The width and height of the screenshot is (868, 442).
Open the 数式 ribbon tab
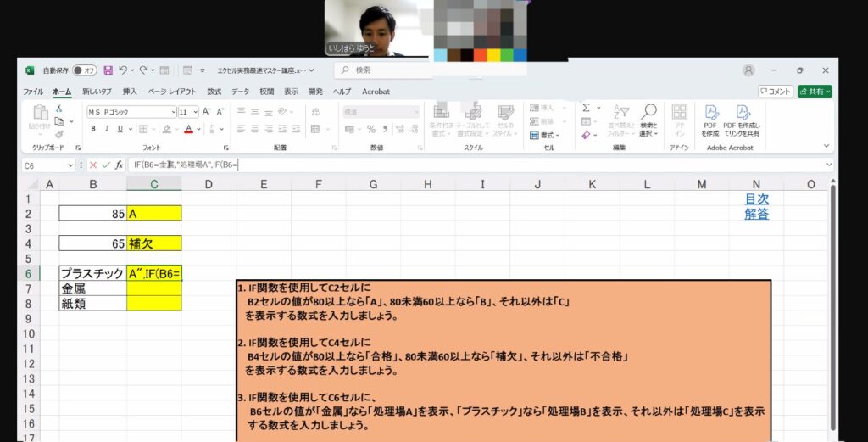214,92
